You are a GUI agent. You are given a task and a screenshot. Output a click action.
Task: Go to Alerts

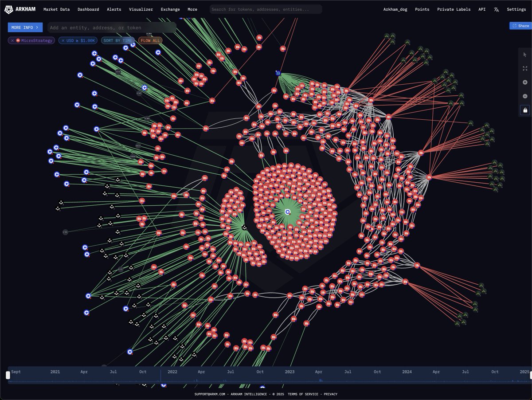[x=114, y=9]
